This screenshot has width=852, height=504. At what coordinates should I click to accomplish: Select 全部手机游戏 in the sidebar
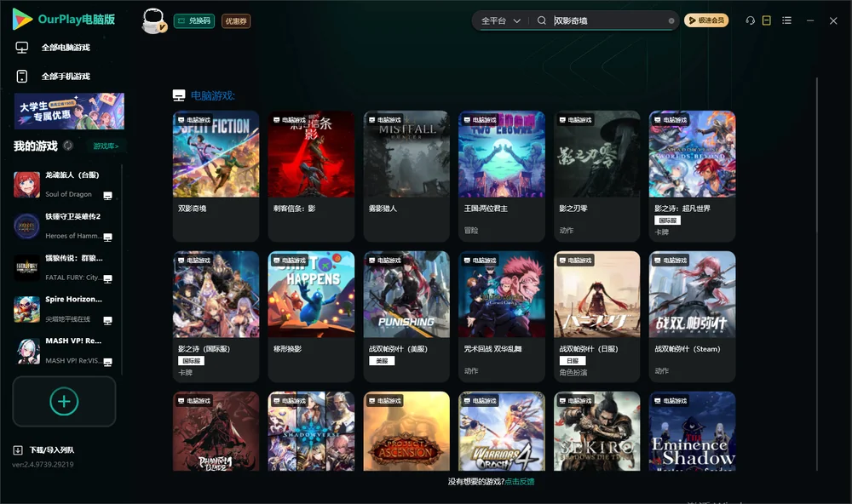[66, 77]
